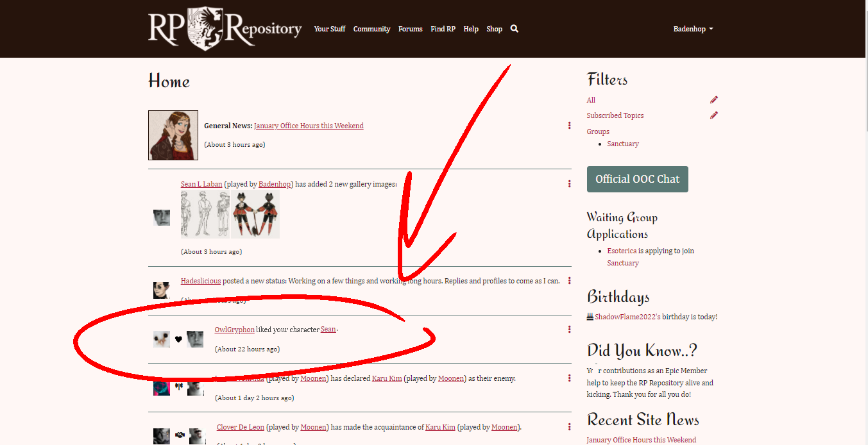Open options menu for Clover De Leon post
The height and width of the screenshot is (445, 868).
[569, 427]
